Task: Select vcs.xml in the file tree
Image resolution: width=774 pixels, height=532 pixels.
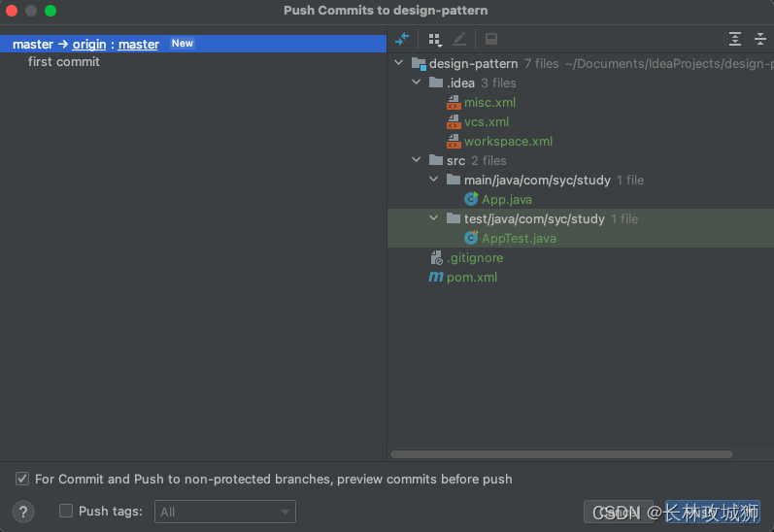Action: coord(487,122)
